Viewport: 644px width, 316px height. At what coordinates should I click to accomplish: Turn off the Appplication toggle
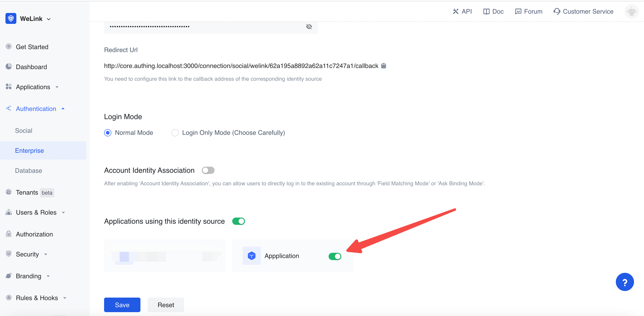click(x=334, y=256)
